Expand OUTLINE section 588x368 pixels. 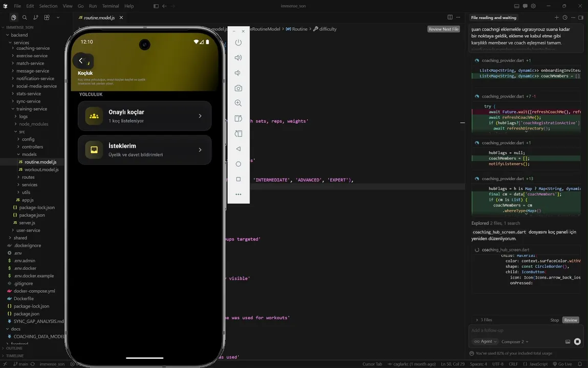point(14,348)
